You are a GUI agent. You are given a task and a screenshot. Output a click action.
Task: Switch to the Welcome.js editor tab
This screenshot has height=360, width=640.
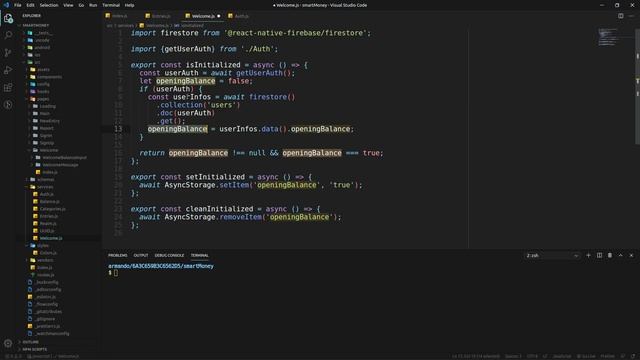point(203,16)
